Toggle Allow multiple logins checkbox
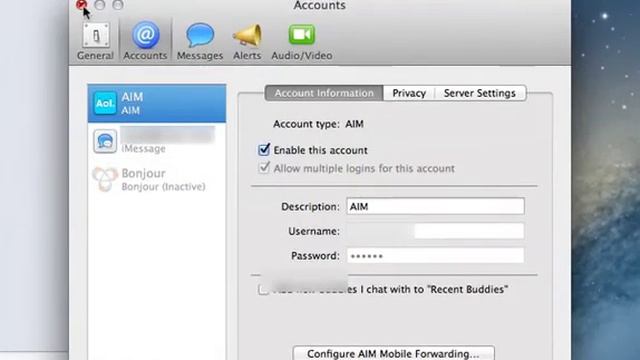This screenshot has width=640, height=360. (264, 168)
